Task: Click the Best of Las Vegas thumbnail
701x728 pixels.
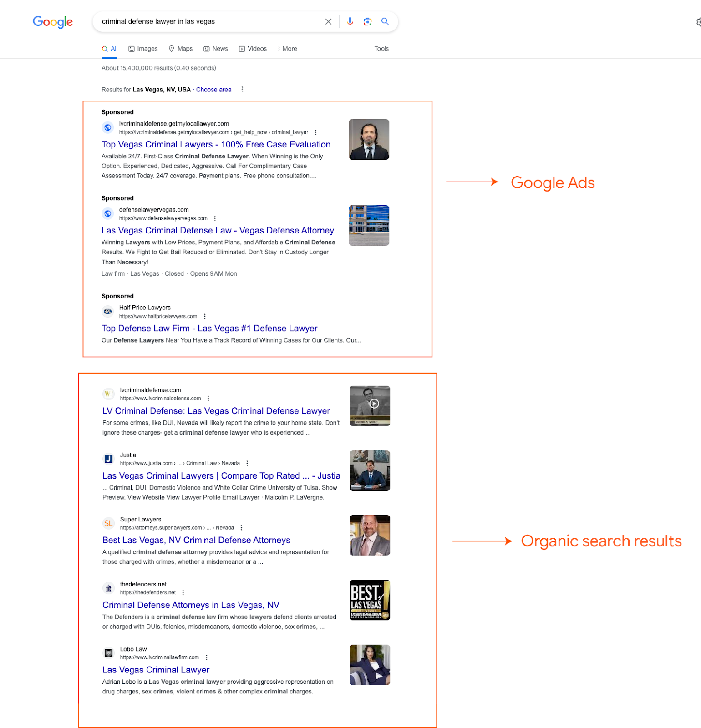Action: tap(370, 600)
